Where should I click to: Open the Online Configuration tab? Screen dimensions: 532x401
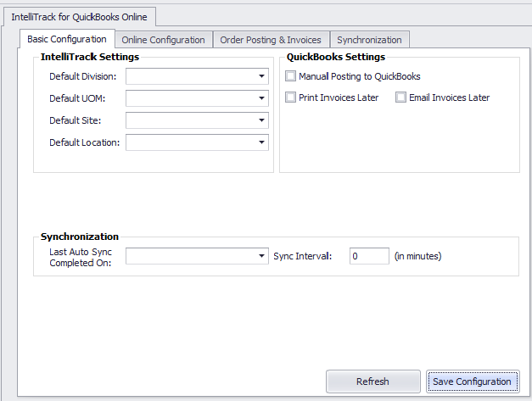[x=163, y=40]
